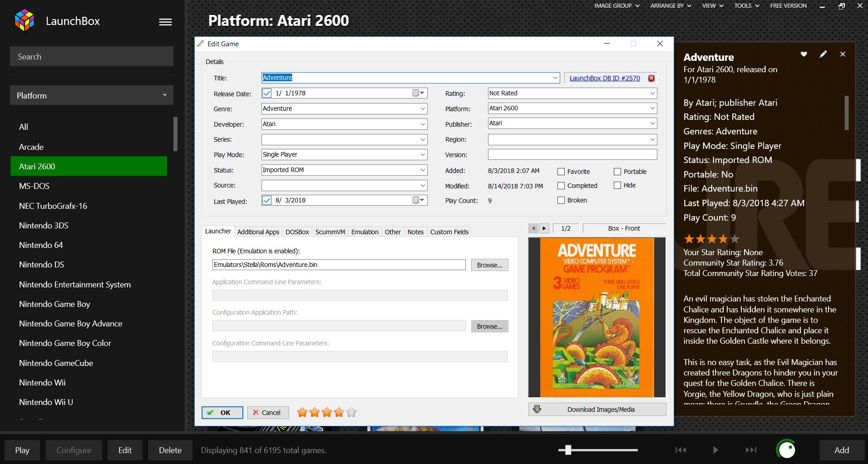Check the Portable checkbox
The height and width of the screenshot is (464, 868).
pos(617,172)
